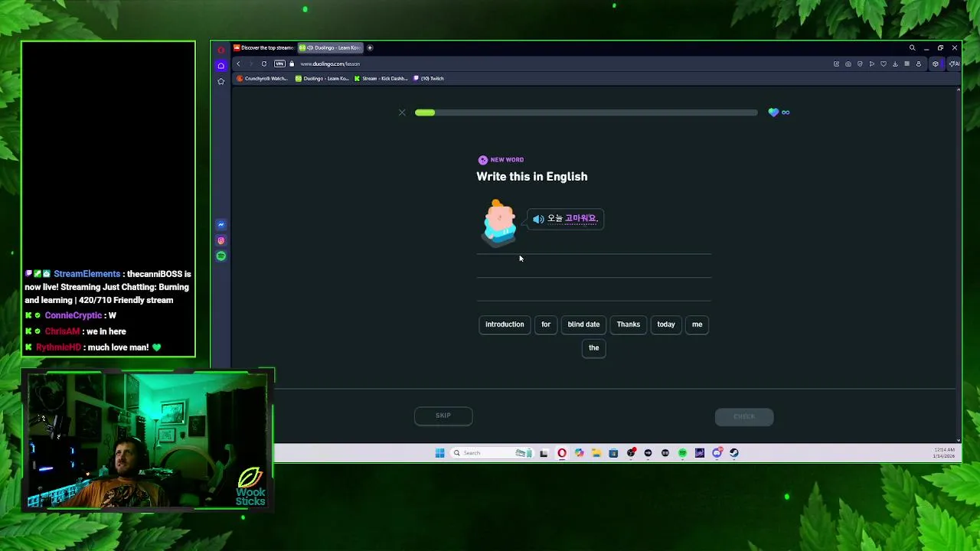Viewport: 980px width, 551px height.
Task: Click the Opera sidebar home icon
Action: tap(221, 66)
